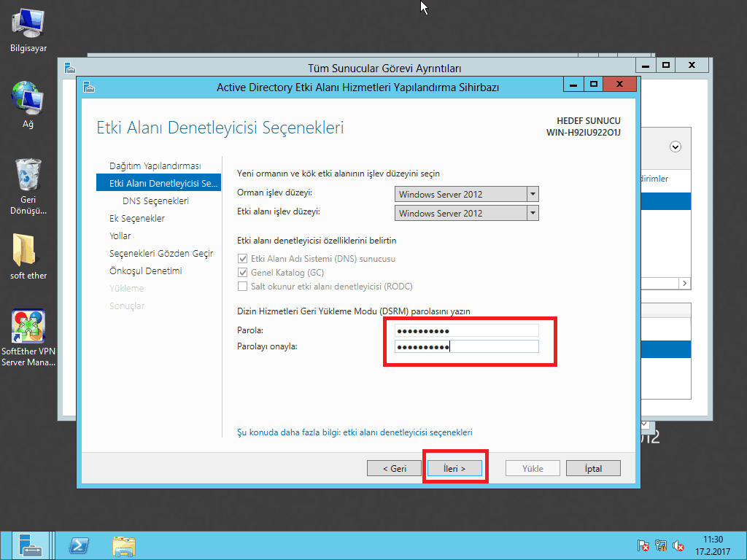Toggle Salt okunur etki alanı denetleyicisi checkbox
This screenshot has width=747, height=560.
(x=243, y=287)
